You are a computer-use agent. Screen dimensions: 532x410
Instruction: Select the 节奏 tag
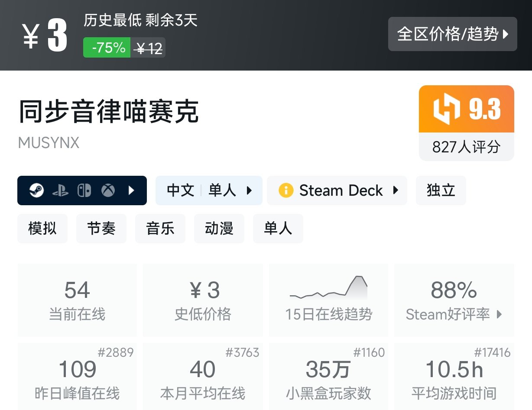coord(101,228)
